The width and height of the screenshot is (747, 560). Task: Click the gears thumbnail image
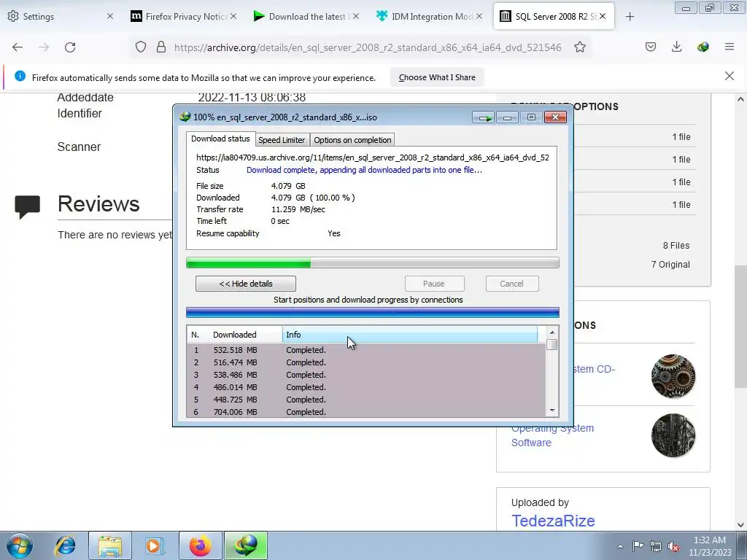pos(673,376)
